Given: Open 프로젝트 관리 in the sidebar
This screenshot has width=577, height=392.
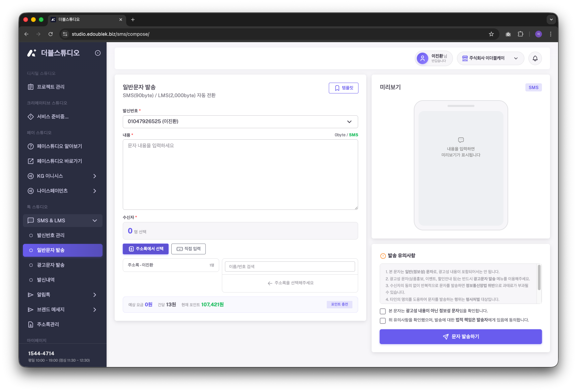Looking at the screenshot, I should click(x=63, y=87).
